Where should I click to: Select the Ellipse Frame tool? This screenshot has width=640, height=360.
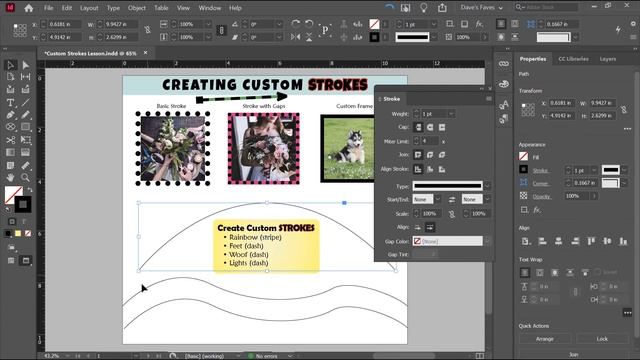point(10,127)
